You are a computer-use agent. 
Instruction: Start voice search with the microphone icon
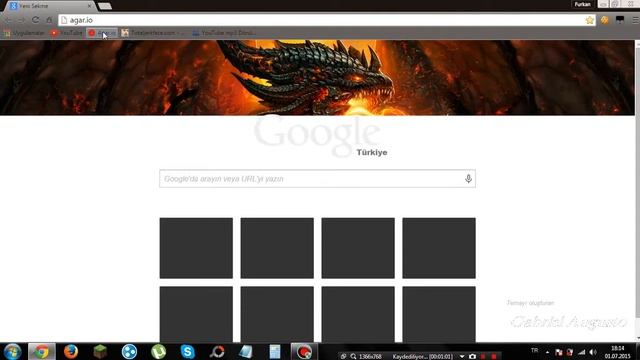(468, 179)
